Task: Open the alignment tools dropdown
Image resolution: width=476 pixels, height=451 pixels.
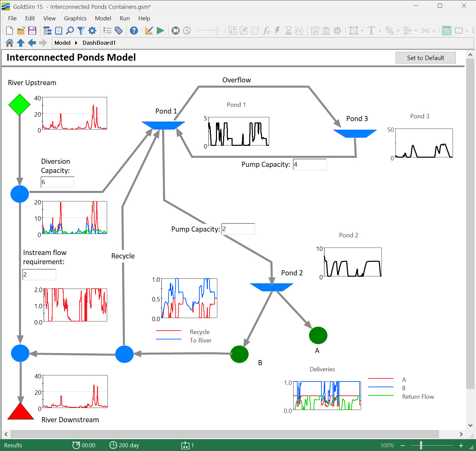Action: pyautogui.click(x=416, y=31)
